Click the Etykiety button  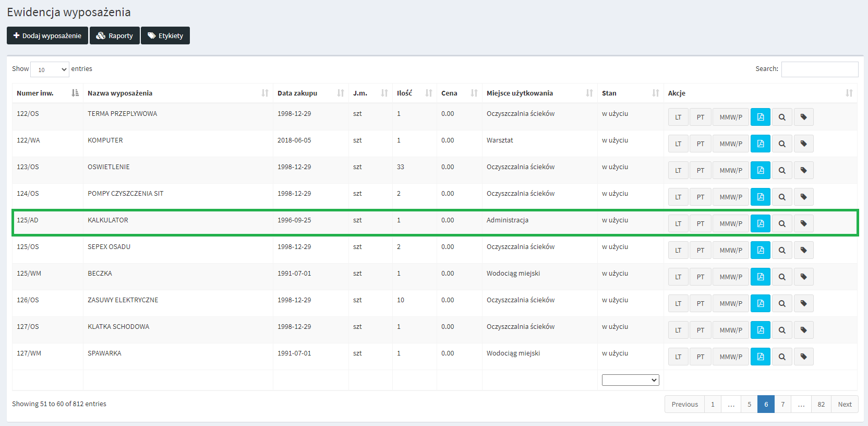coord(165,35)
